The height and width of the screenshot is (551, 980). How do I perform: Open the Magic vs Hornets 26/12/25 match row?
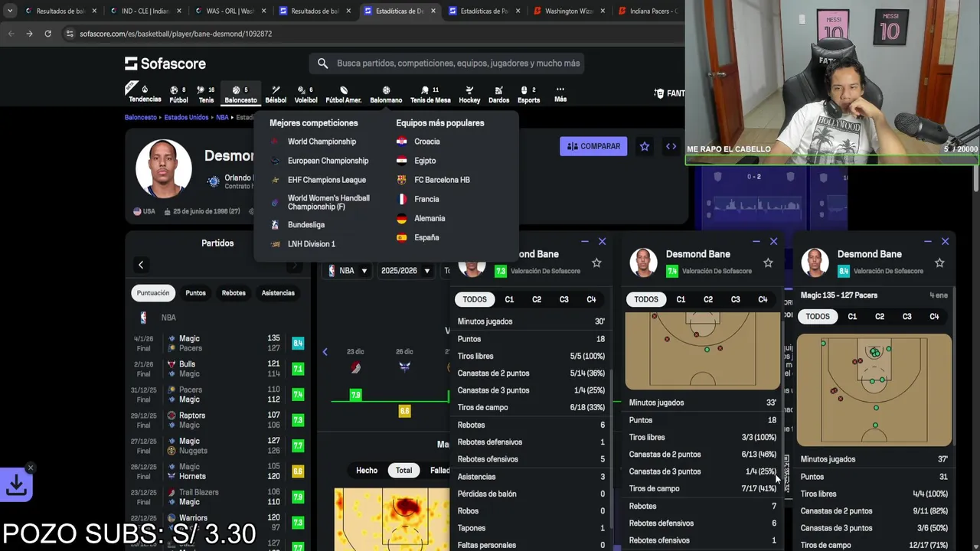pos(218,471)
